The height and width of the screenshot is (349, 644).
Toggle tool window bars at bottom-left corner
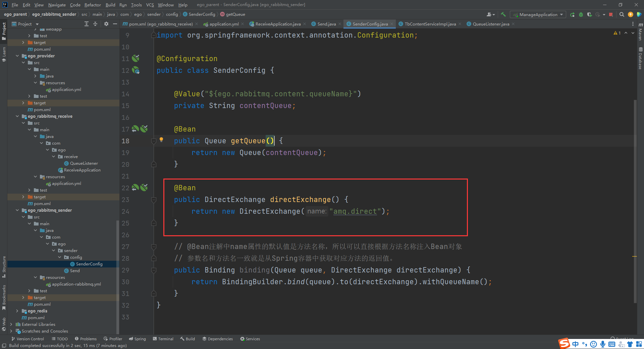pyautogui.click(x=4, y=346)
